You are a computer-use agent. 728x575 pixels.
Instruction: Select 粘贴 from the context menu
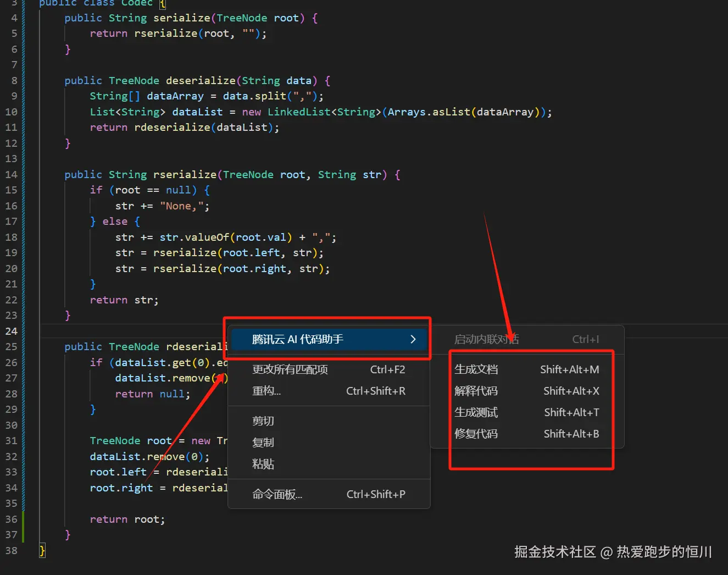[x=329, y=464]
